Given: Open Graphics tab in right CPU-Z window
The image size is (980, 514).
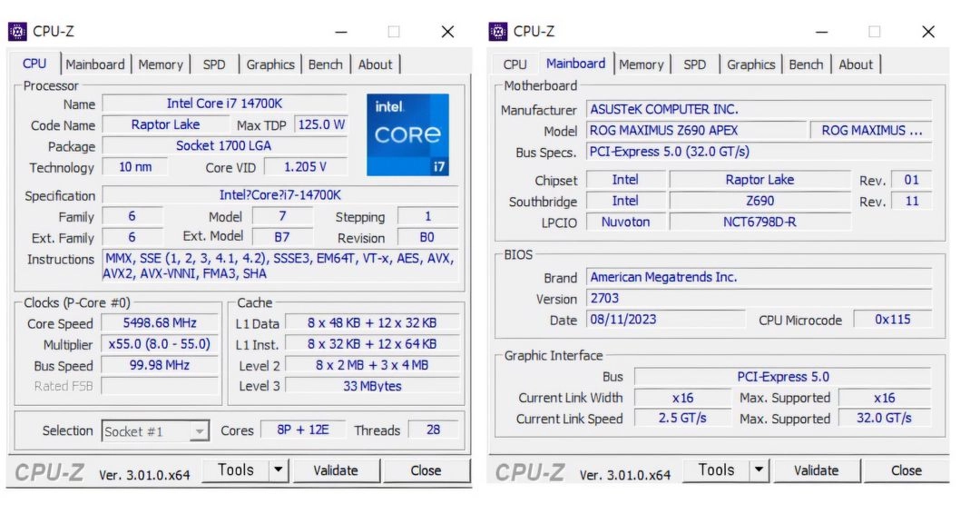Looking at the screenshot, I should click(x=750, y=64).
